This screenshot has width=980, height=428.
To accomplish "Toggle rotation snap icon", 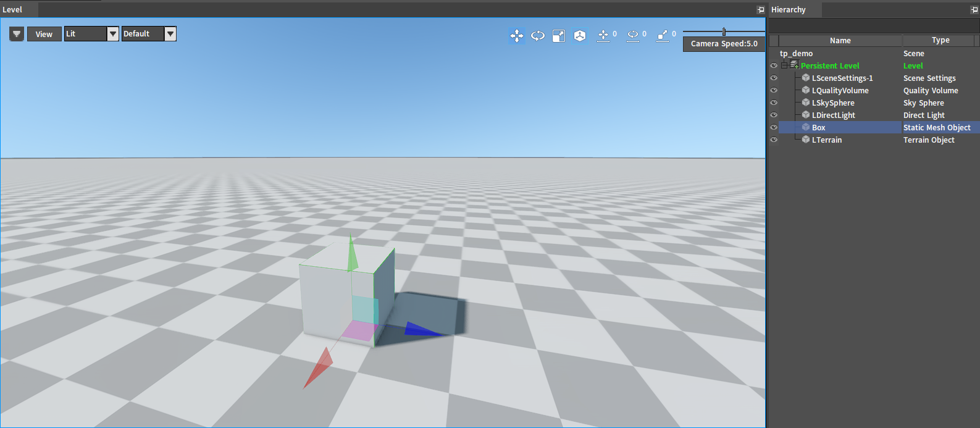I will [633, 36].
